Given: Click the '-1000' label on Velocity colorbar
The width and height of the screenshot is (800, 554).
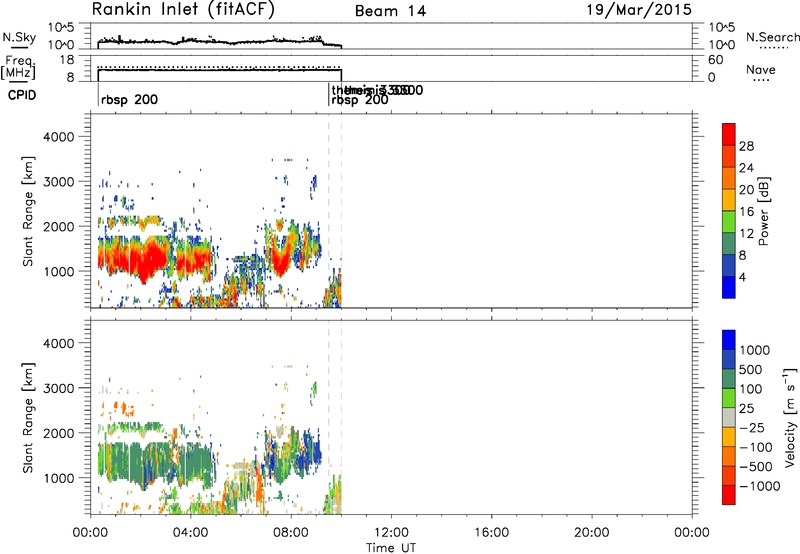Looking at the screenshot, I should (759, 486).
